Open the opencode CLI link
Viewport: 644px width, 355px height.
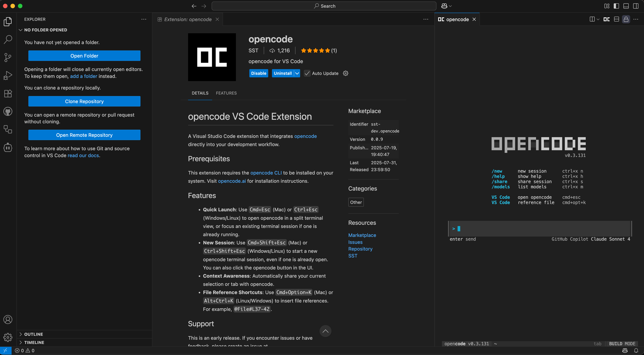pos(266,173)
